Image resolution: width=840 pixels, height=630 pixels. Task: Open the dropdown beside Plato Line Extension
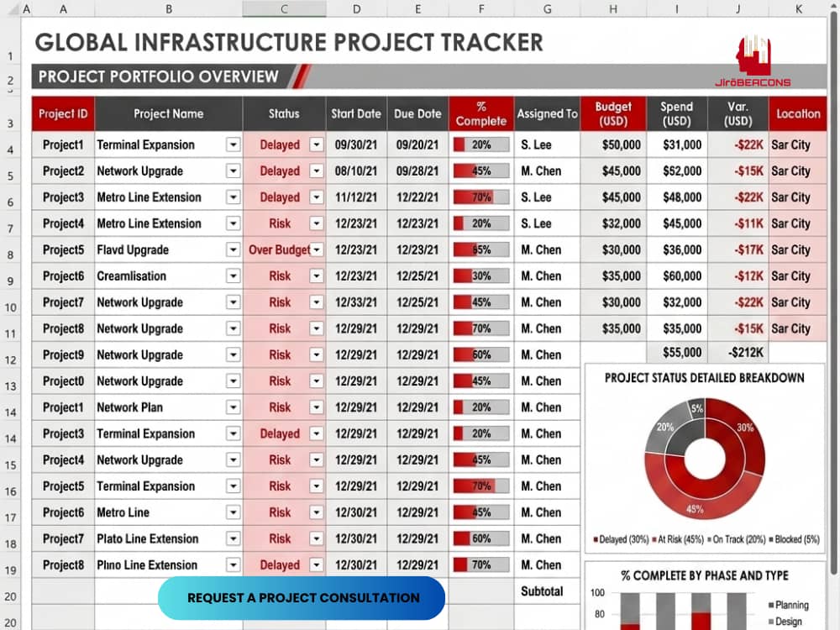pyautogui.click(x=233, y=538)
